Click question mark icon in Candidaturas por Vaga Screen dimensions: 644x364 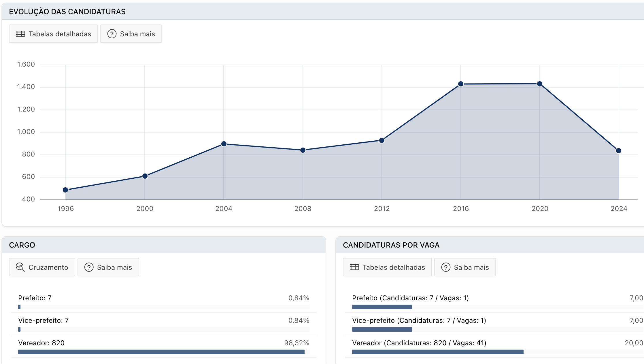pyautogui.click(x=446, y=267)
